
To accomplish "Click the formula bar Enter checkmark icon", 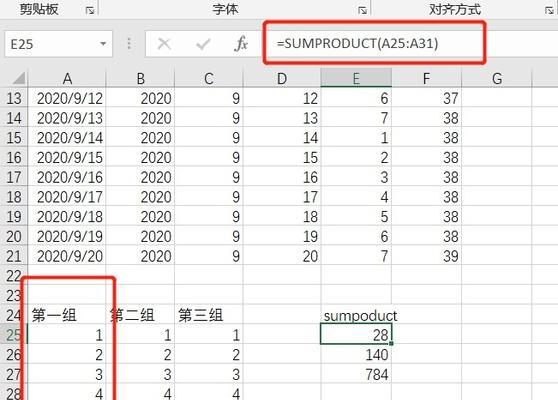I will 203,44.
